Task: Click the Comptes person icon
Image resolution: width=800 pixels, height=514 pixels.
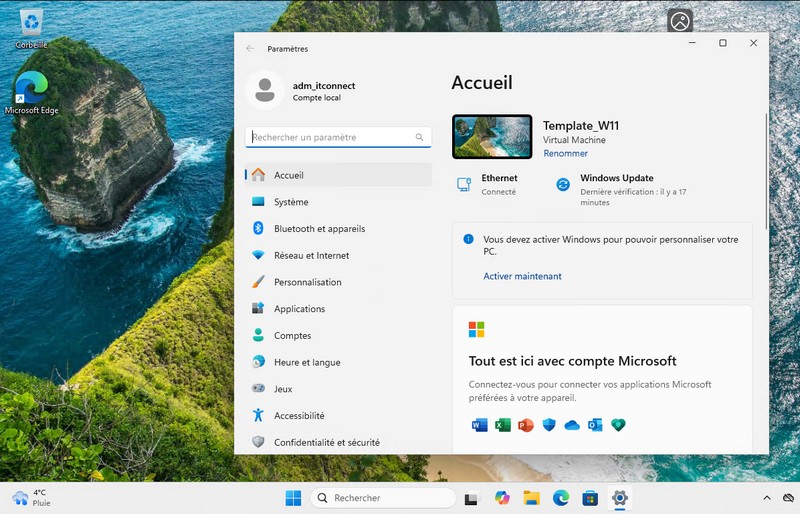Action: point(258,336)
